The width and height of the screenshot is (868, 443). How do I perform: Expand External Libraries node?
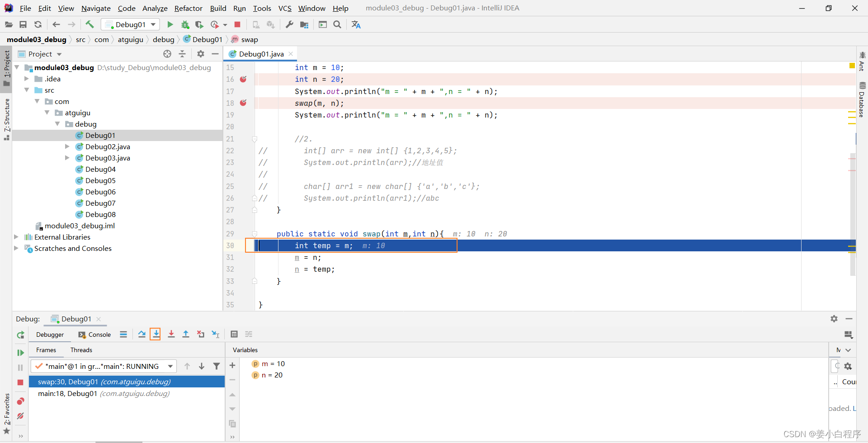coord(16,237)
